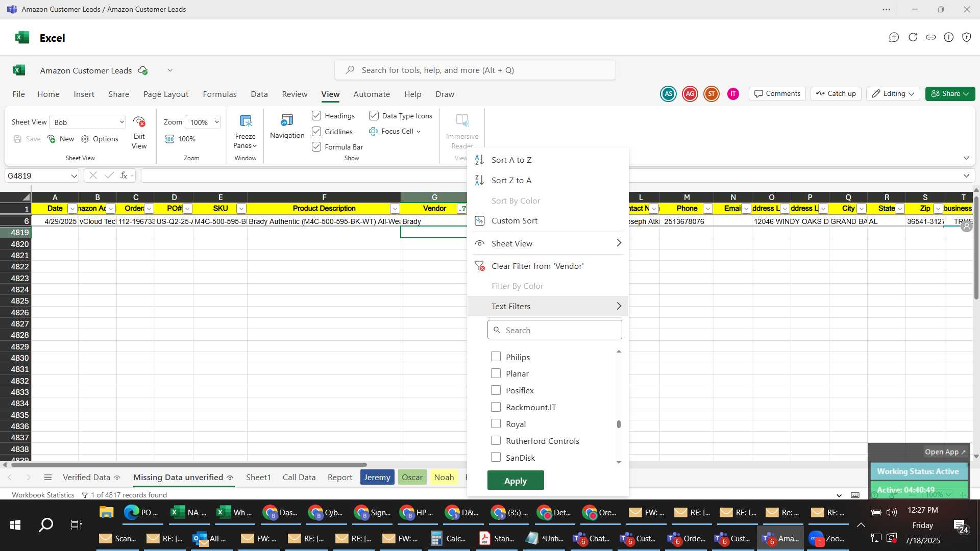Click the green Share button
Image resolution: width=980 pixels, height=551 pixels.
point(950,94)
